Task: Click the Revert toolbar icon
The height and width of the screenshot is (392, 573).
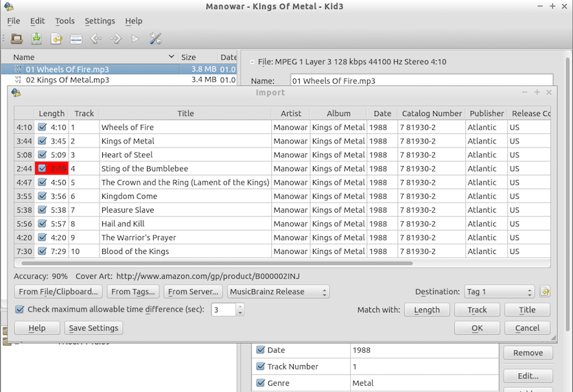Action: click(56, 38)
